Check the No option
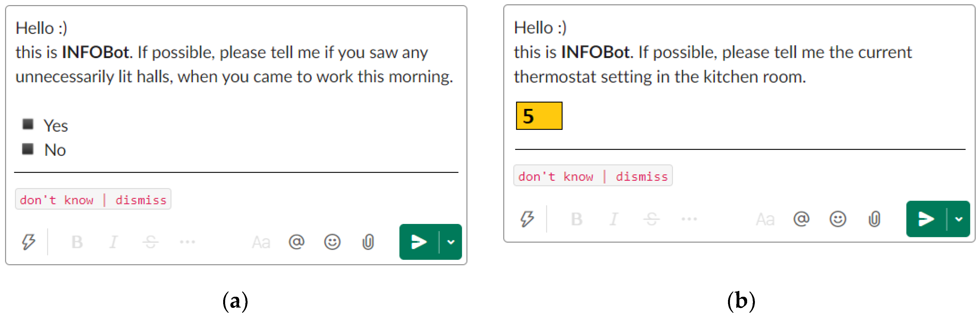Screen dimensions: 980x320 tap(28, 149)
